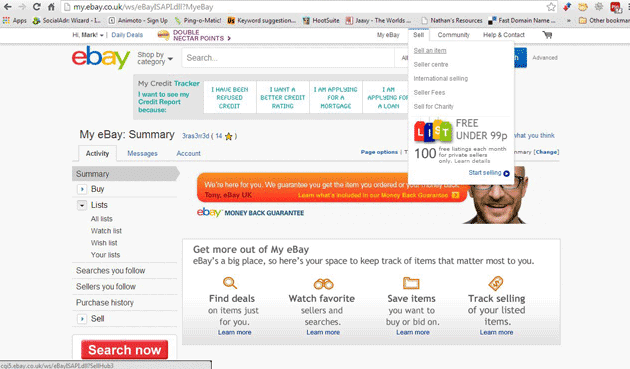Open the 3ras3r3d username link
630x369 pixels.
196,136
